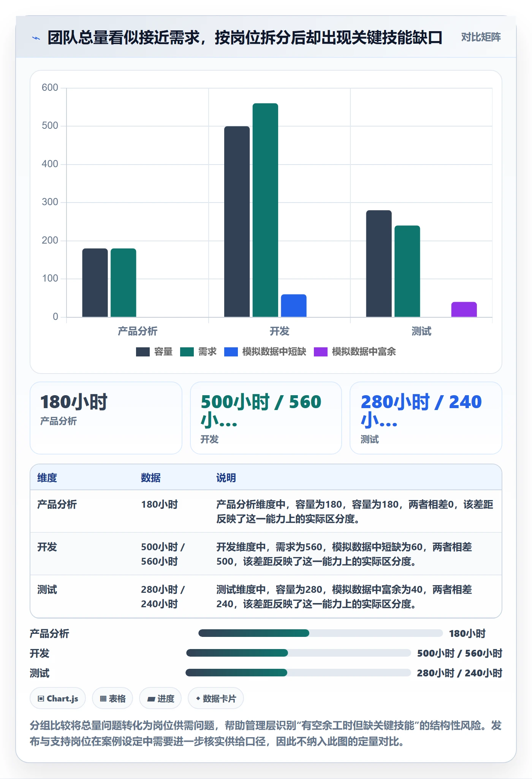Toggle the 容量 legend swatch

pyautogui.click(x=143, y=352)
